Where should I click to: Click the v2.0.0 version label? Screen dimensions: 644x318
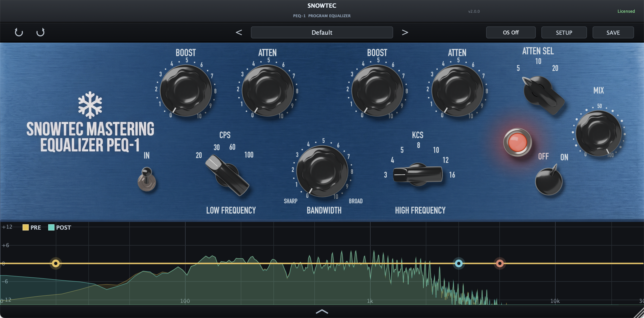click(x=474, y=11)
